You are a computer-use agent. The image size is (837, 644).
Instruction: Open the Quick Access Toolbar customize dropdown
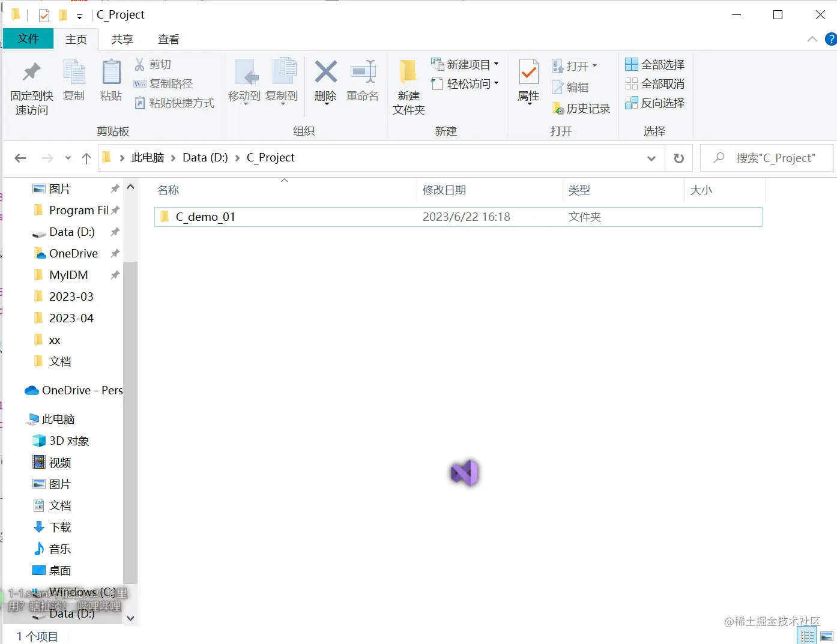tap(79, 17)
